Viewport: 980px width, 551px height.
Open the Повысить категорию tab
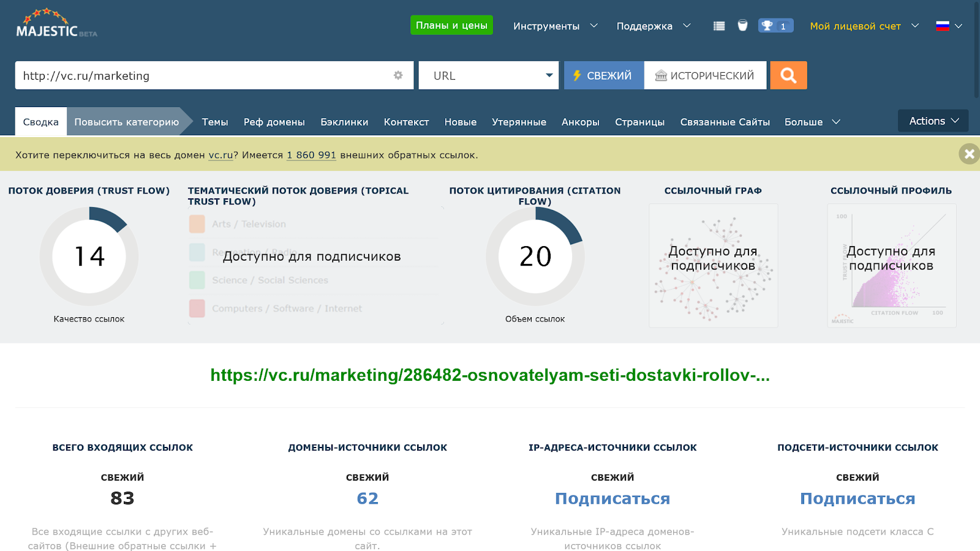click(127, 122)
